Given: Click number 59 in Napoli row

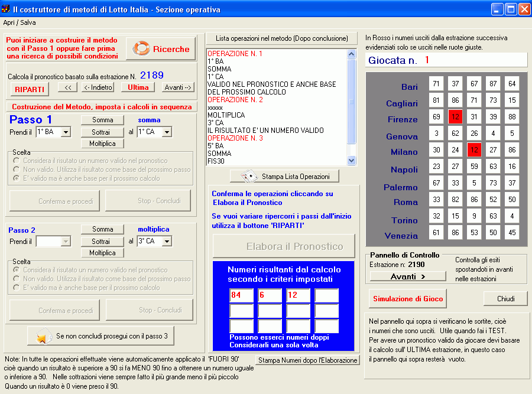Looking at the screenshot, I should pos(474,167).
